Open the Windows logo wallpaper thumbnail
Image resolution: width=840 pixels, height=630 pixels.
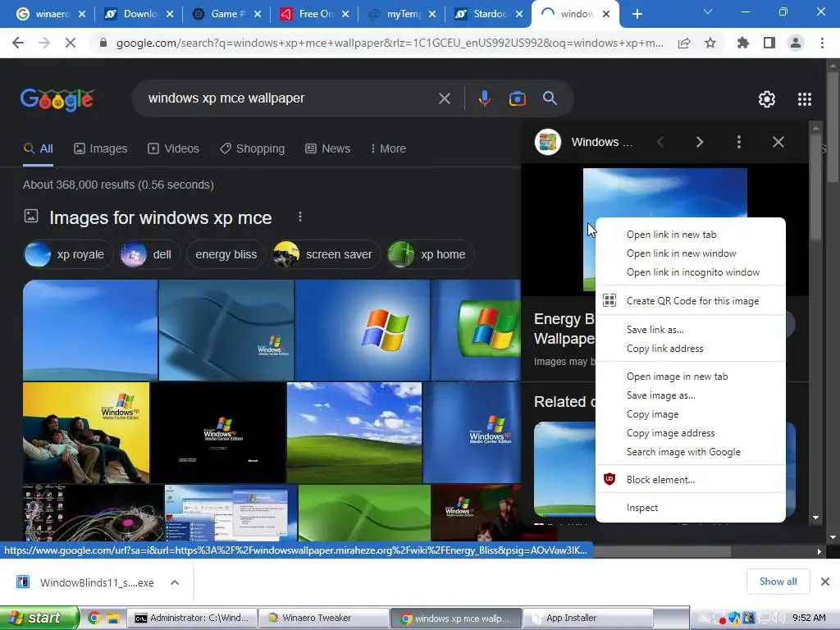click(x=362, y=330)
